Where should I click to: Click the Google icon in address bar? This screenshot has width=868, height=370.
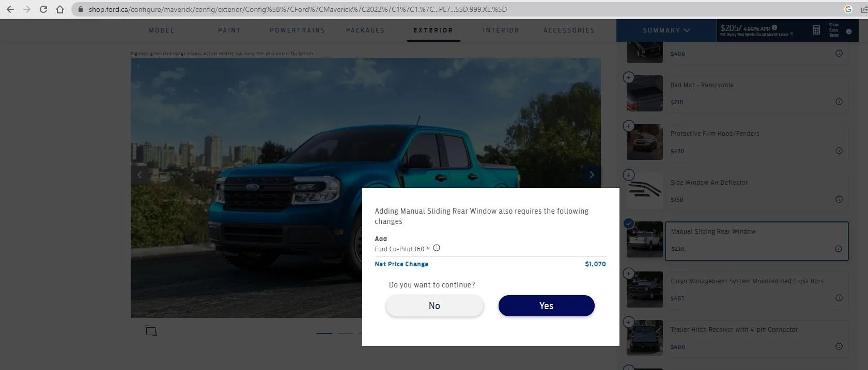click(848, 9)
